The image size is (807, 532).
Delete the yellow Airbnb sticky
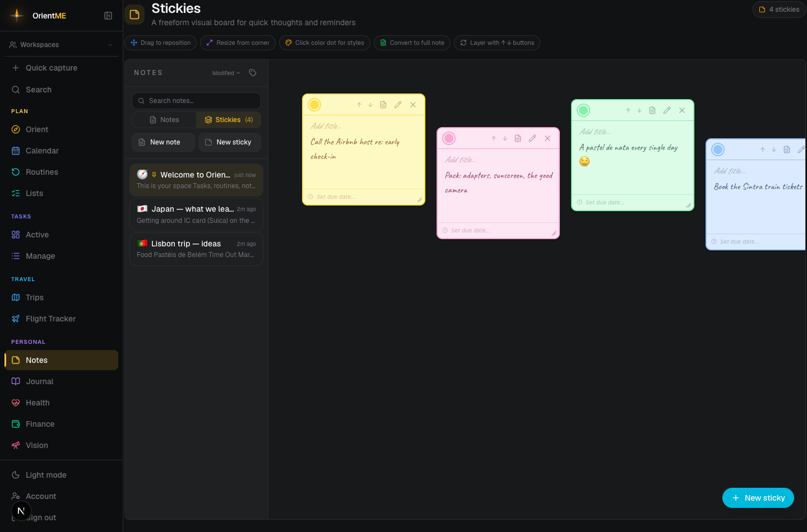pos(413,105)
